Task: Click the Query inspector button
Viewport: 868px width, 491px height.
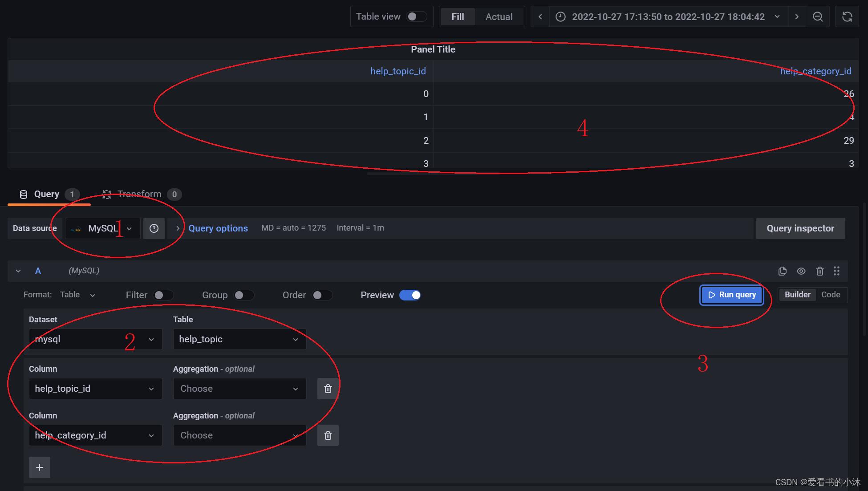Action: coord(801,228)
